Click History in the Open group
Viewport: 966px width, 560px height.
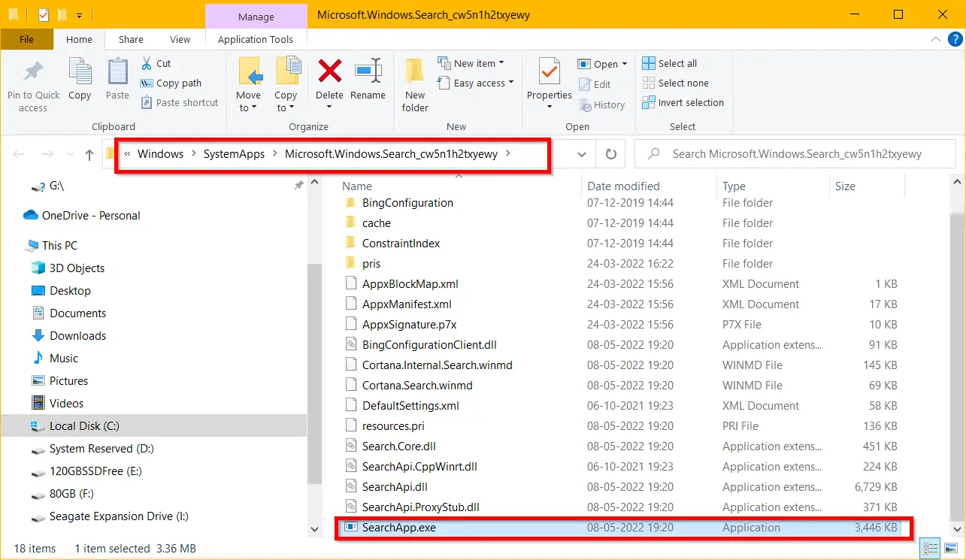(601, 105)
